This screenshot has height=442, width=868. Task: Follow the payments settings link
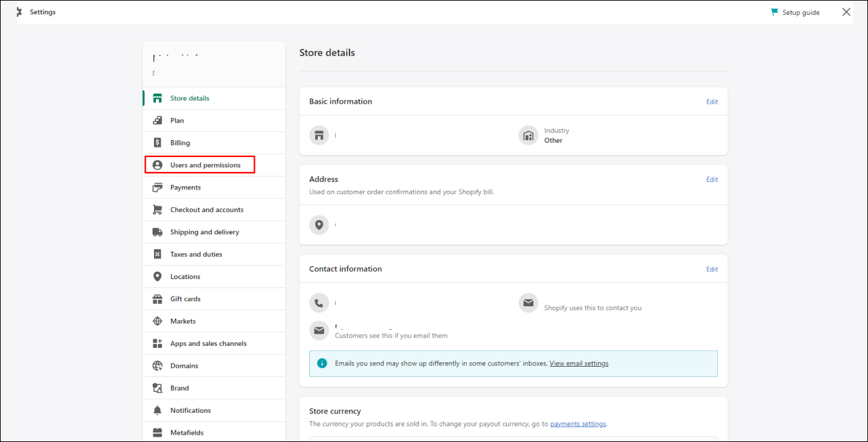coord(578,424)
